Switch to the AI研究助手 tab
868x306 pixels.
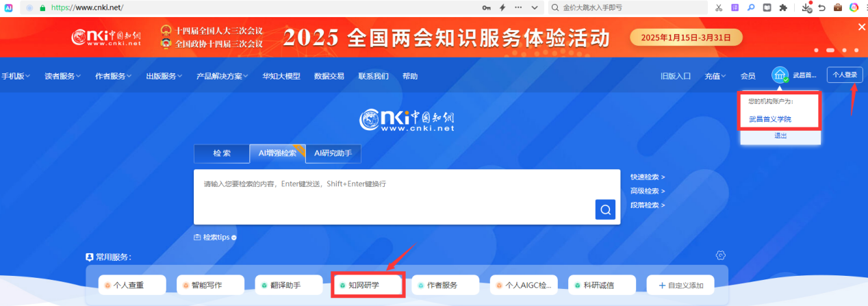pos(333,153)
